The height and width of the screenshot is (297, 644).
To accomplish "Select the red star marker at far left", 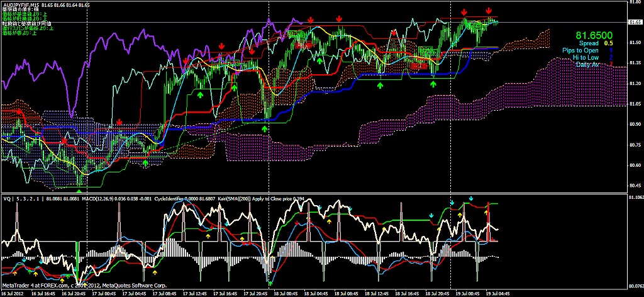I will (19, 111).
